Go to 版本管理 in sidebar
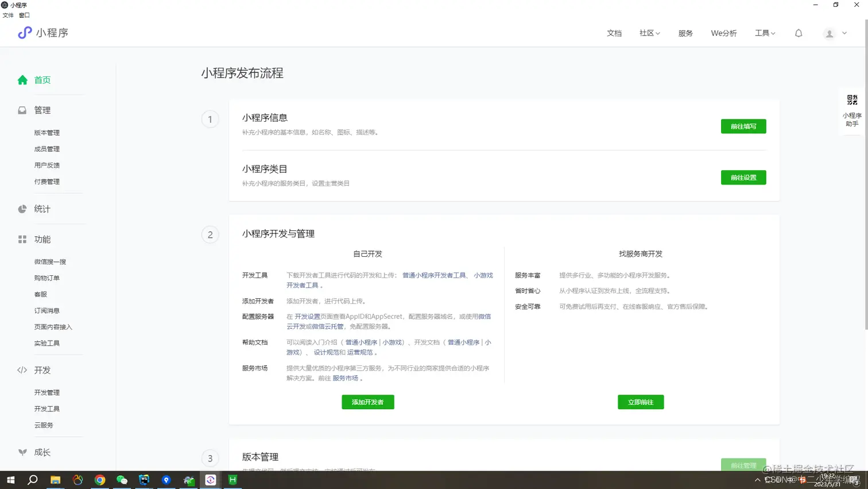 [x=46, y=133]
